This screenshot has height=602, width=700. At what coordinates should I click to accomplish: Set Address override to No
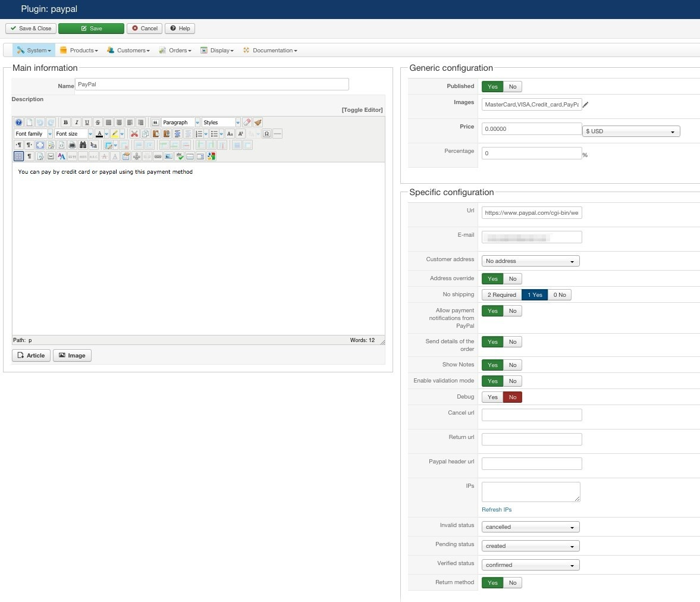[513, 278]
